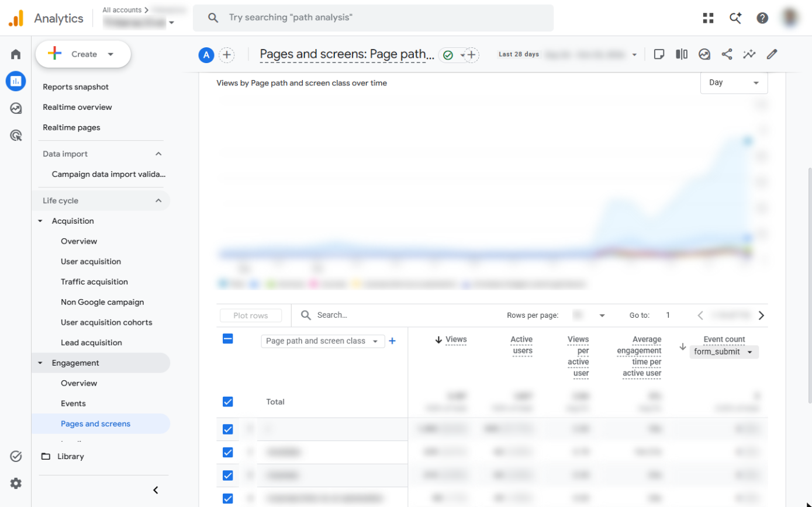Add a comparison with the dashed plus circle
The height and width of the screenshot is (507, 812).
coord(226,55)
